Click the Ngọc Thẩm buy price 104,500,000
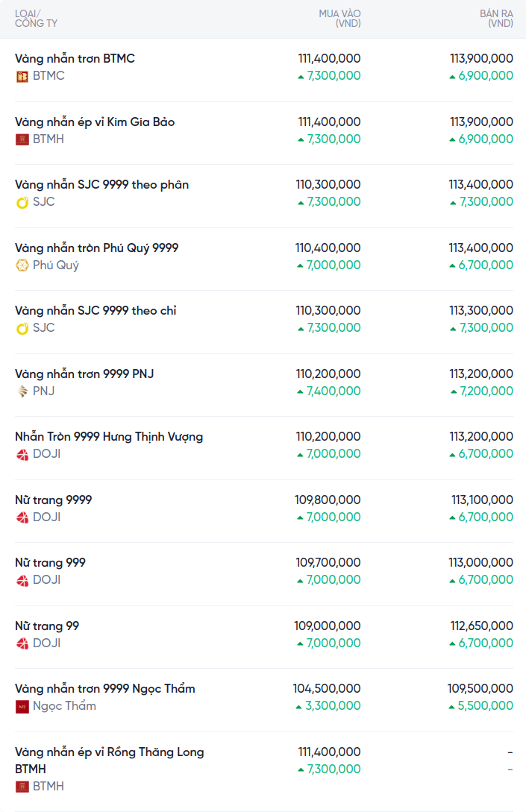Image resolution: width=526 pixels, height=812 pixels. [328, 689]
